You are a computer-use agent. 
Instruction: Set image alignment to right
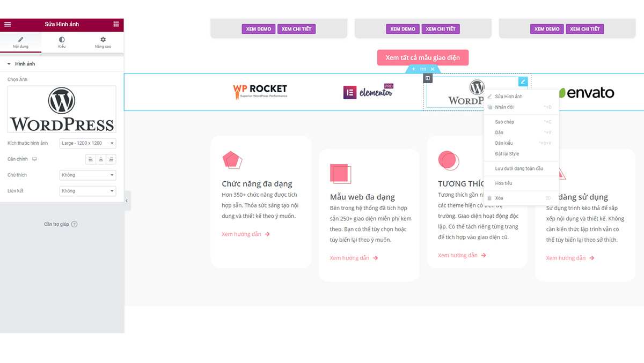point(111,159)
